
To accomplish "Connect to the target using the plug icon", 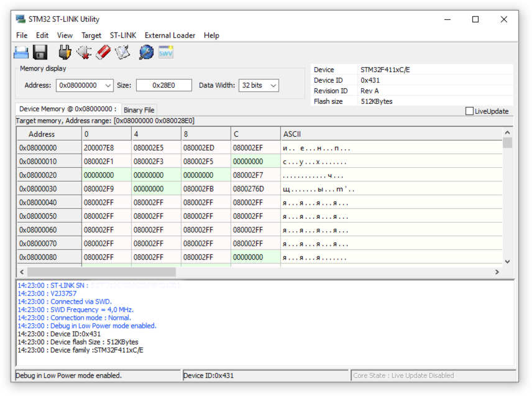I will tap(65, 53).
